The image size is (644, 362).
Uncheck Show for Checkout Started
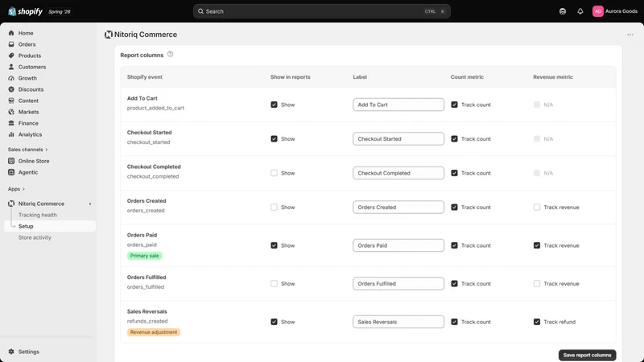[274, 138]
